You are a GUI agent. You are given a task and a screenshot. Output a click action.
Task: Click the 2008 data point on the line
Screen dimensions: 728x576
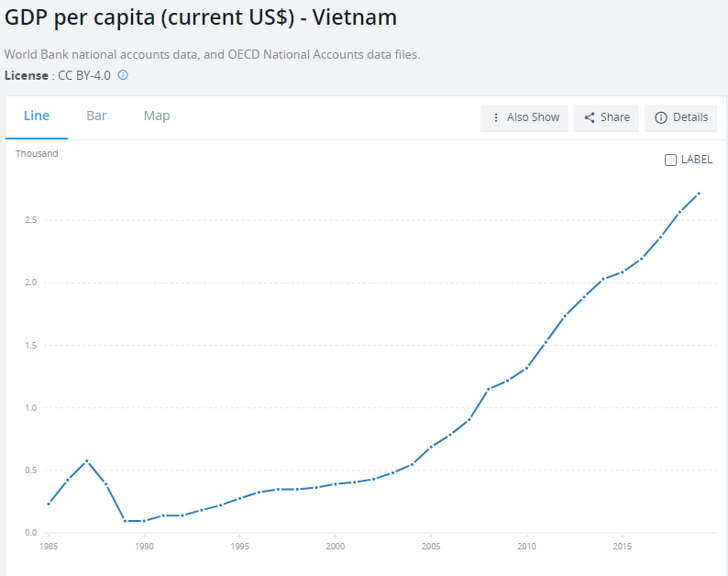(489, 389)
